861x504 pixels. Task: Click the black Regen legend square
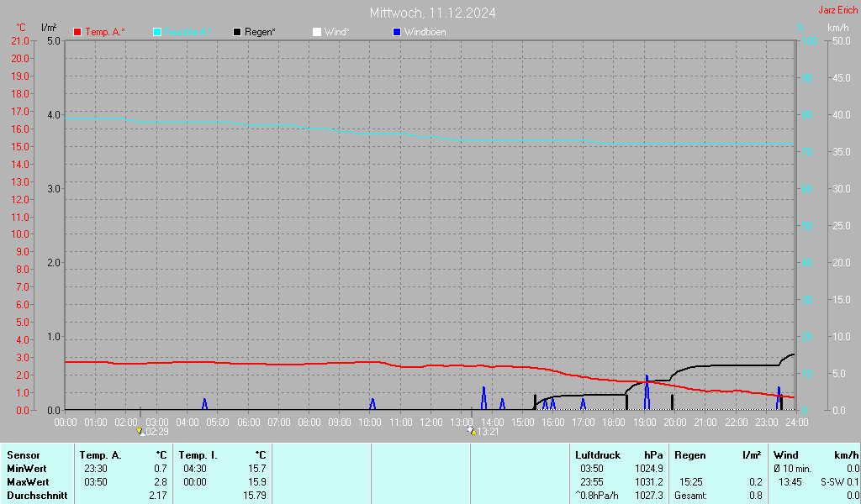tap(237, 32)
